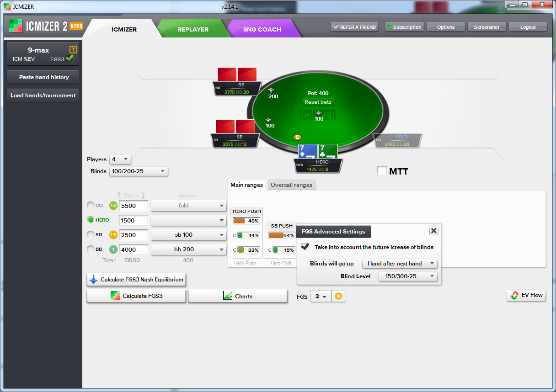Open the Subscription button
Screen dimensions: 556x392
click(404, 27)
